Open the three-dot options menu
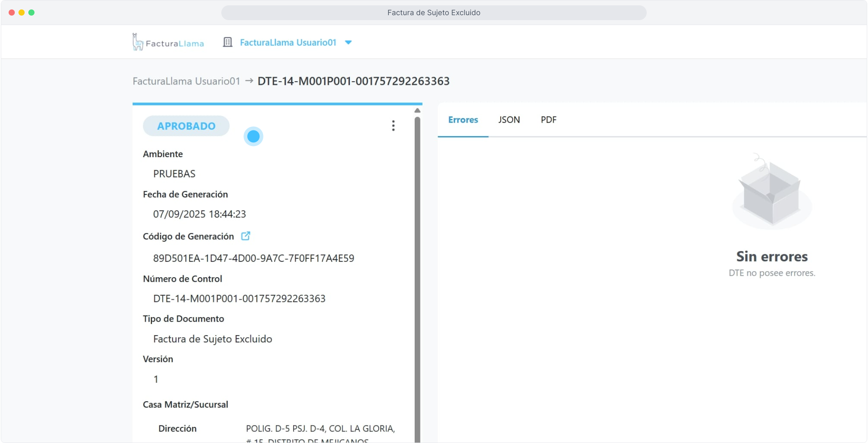This screenshot has width=868, height=443. (393, 126)
